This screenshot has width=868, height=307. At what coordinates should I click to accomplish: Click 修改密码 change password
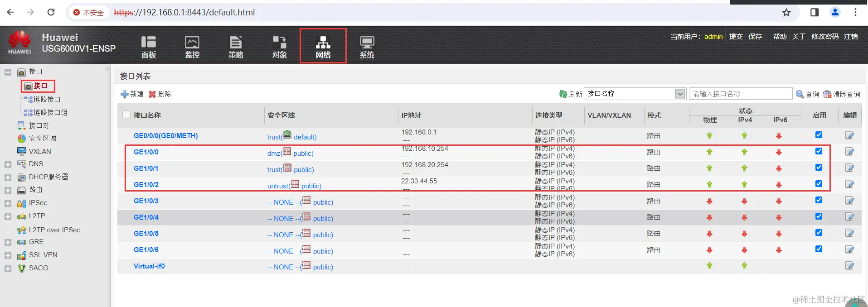pos(824,37)
